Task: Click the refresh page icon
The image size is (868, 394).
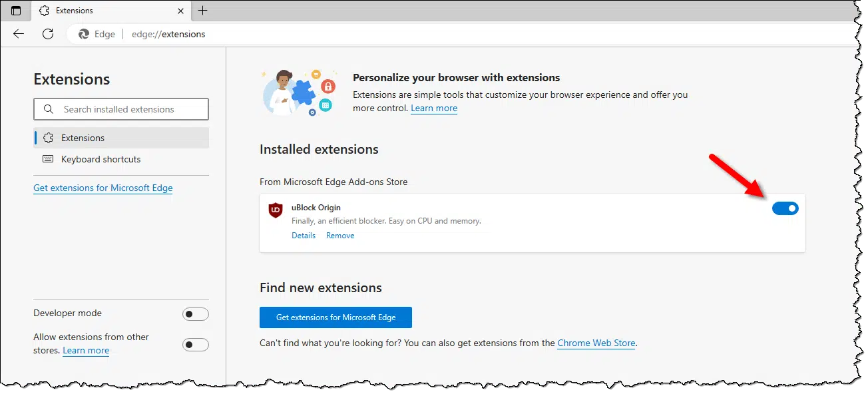Action: point(47,34)
